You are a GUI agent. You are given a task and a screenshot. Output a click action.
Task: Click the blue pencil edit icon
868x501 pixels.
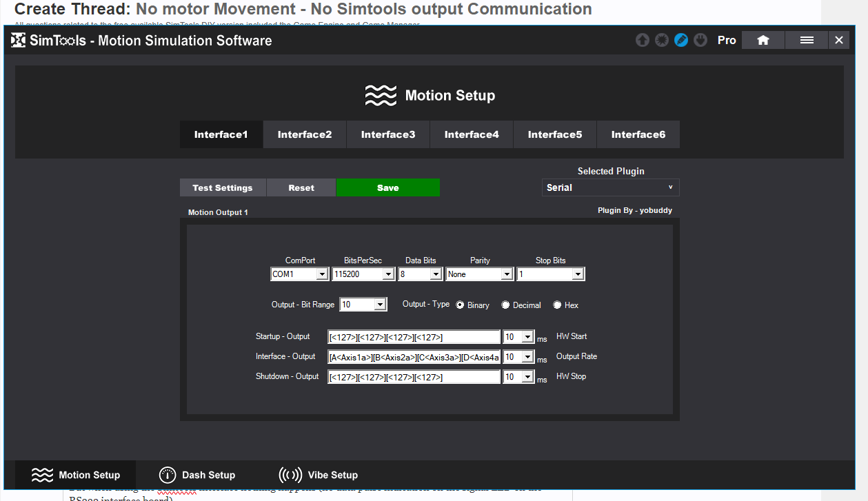tap(681, 40)
